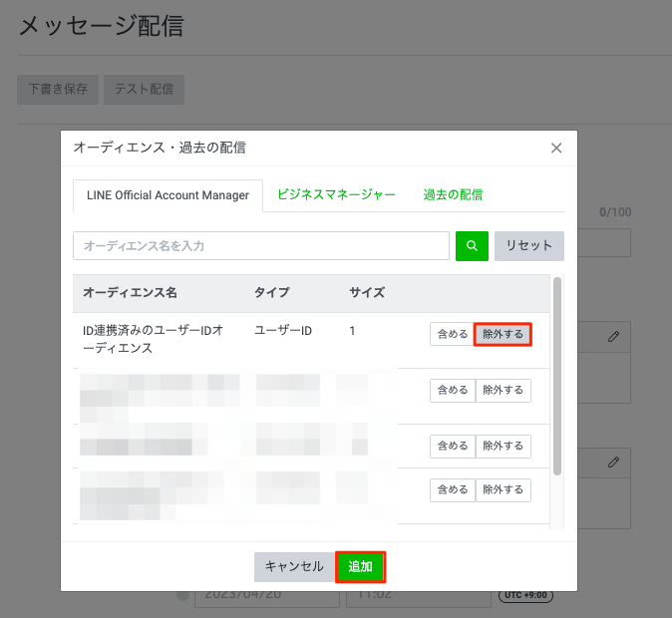
Task: Click the タイプ column header
Action: [x=272, y=293]
